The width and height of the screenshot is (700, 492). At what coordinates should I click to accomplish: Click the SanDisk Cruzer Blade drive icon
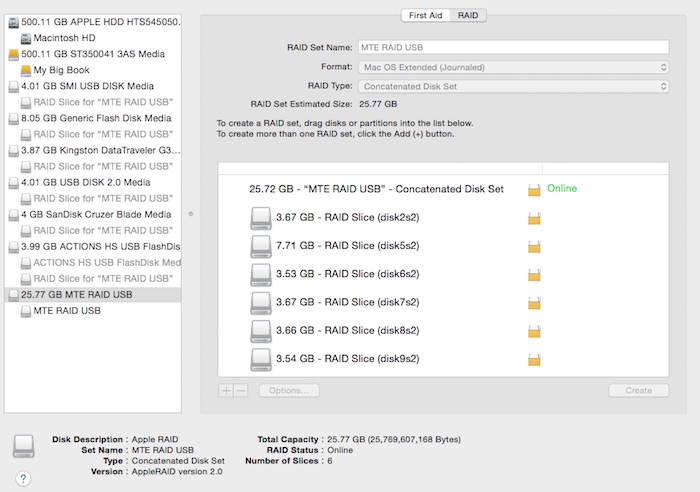(14, 215)
